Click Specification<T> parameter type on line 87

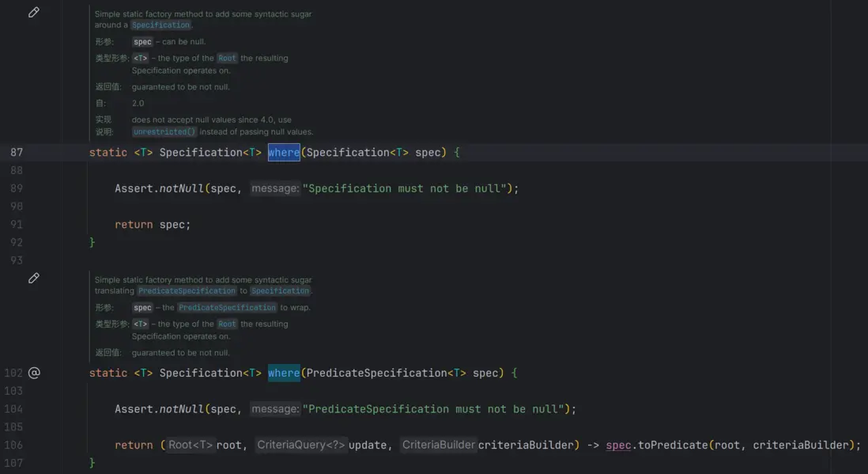357,153
